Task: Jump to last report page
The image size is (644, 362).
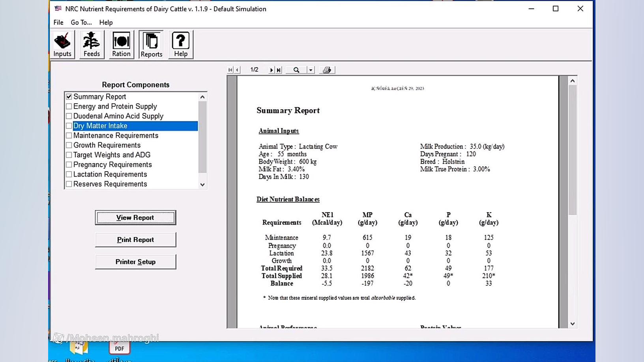Action: click(279, 70)
